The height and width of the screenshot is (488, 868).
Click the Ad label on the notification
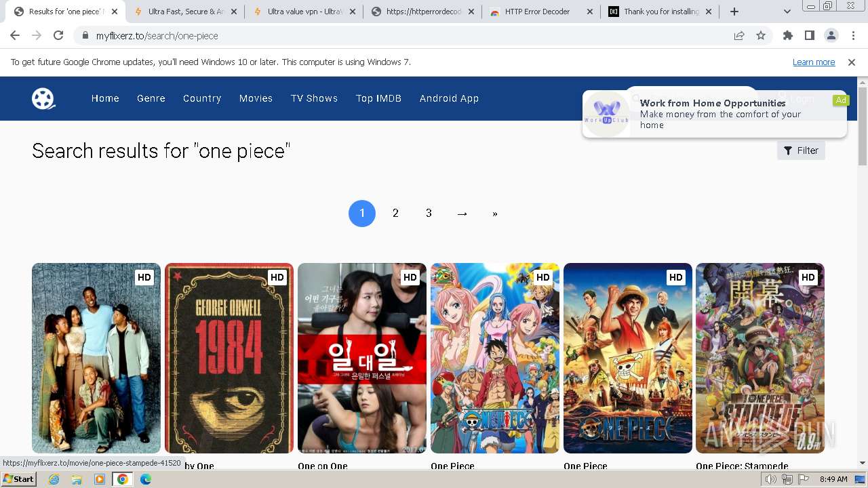coord(841,100)
